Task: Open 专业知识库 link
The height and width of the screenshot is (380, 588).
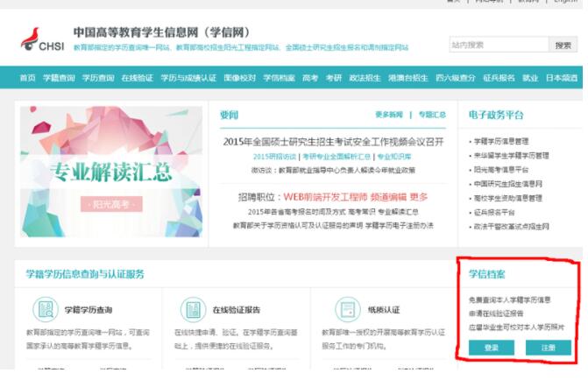Action: 394,157
